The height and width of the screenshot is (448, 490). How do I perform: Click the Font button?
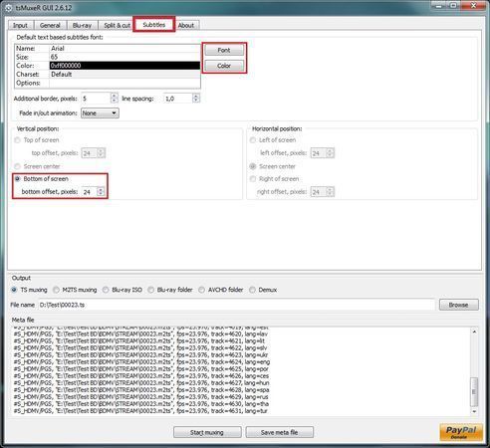pos(224,50)
